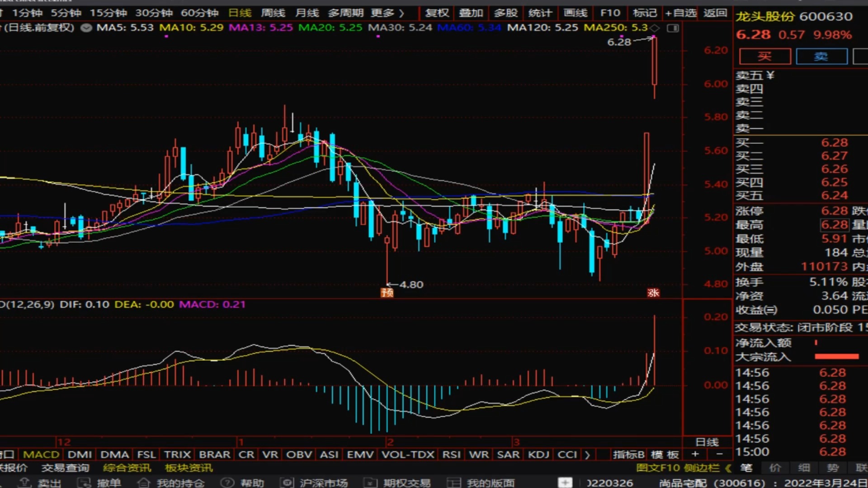Click the sidebar panel toggle icon
868x488 pixels.
coord(673,28)
